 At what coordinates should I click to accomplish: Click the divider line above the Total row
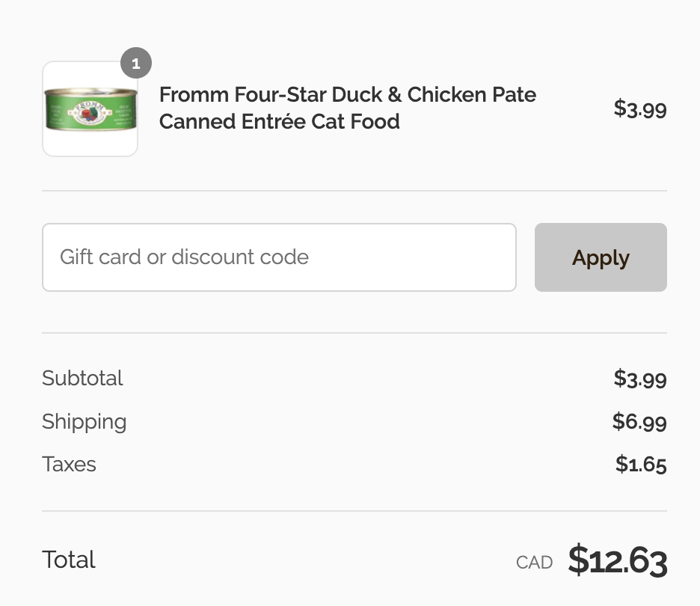tap(354, 511)
